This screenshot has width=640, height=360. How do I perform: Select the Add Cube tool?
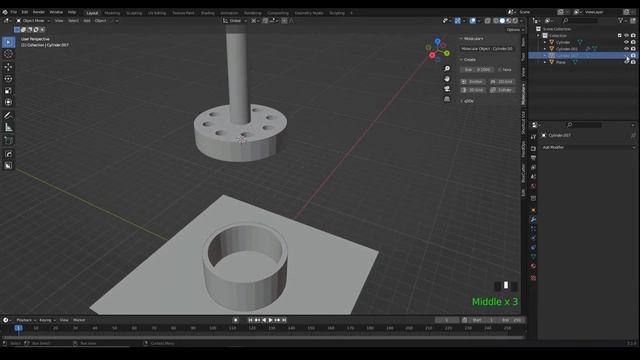8,141
